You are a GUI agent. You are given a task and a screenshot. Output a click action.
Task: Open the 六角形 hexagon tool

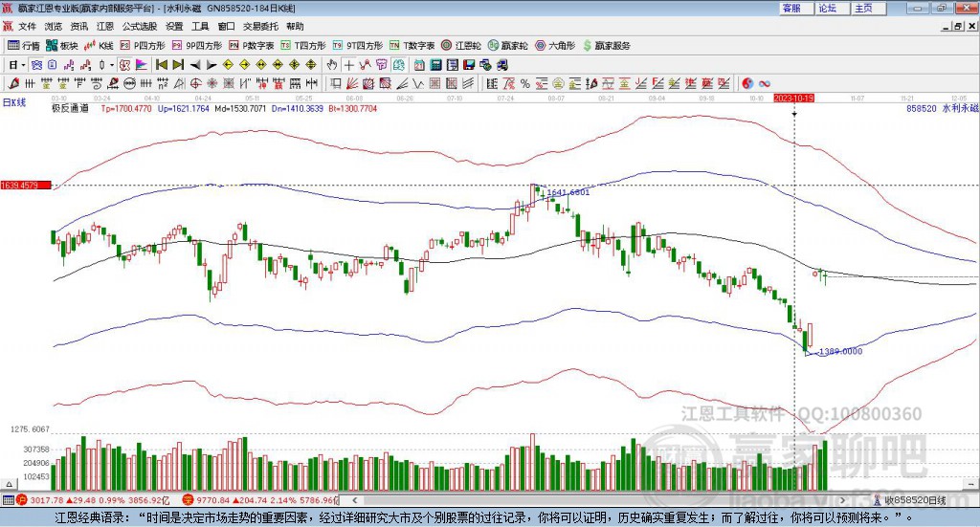(x=555, y=46)
